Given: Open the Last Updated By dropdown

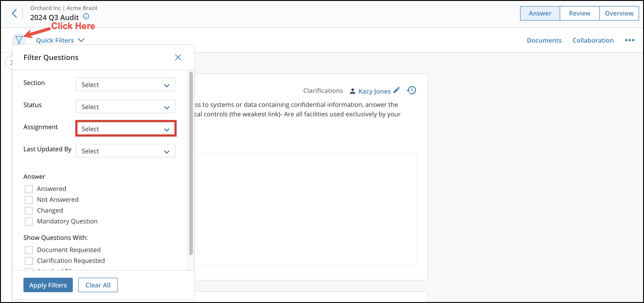Looking at the screenshot, I should click(126, 151).
